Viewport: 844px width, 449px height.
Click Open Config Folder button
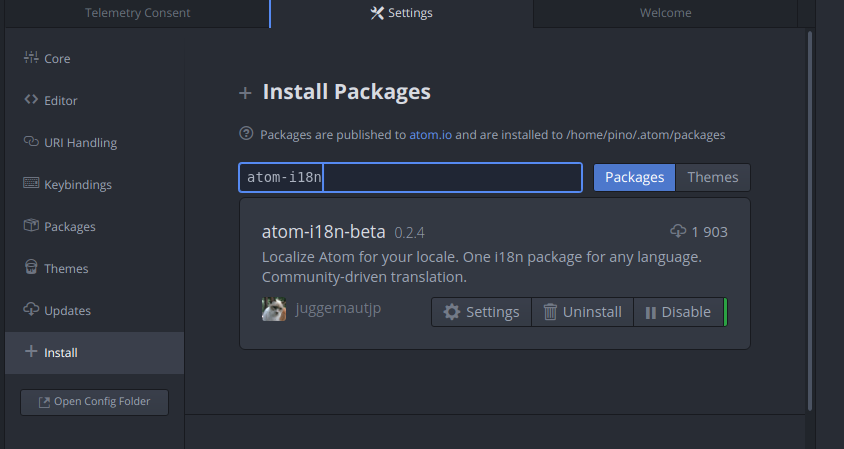[95, 402]
